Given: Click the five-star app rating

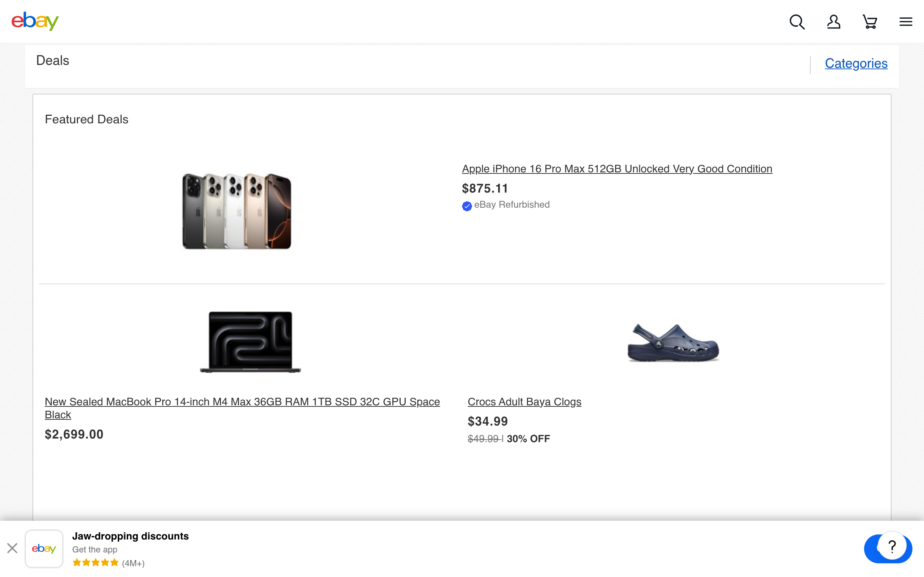Looking at the screenshot, I should 95,563.
